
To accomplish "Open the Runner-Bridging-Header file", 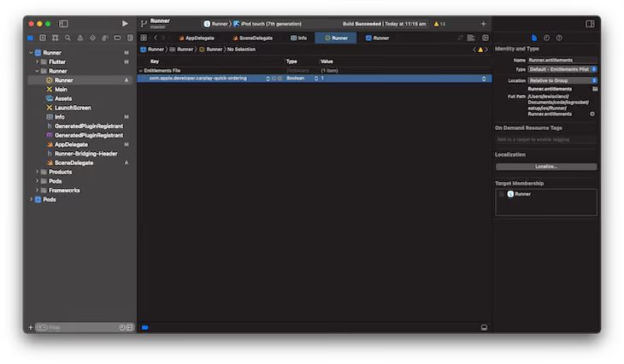I will coord(85,154).
